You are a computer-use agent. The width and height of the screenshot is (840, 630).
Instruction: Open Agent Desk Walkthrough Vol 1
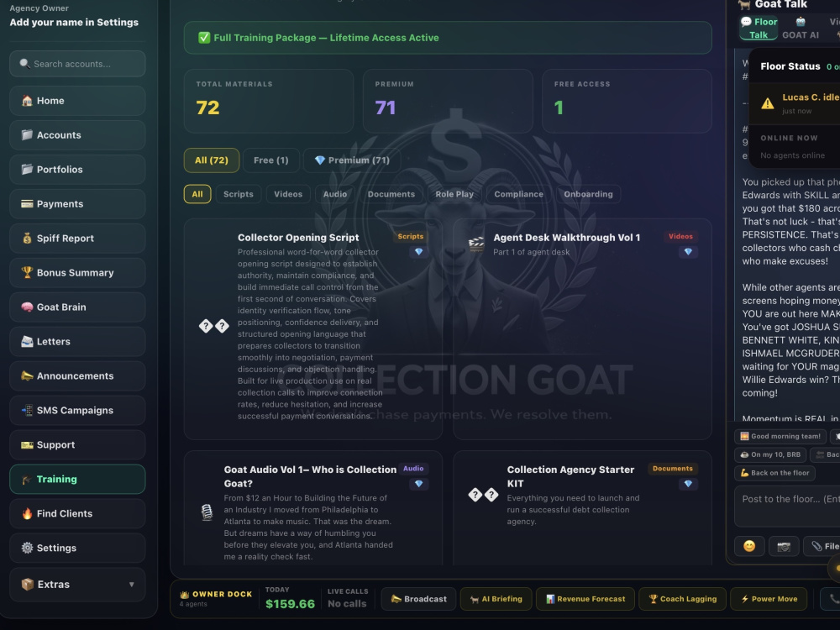[567, 238]
